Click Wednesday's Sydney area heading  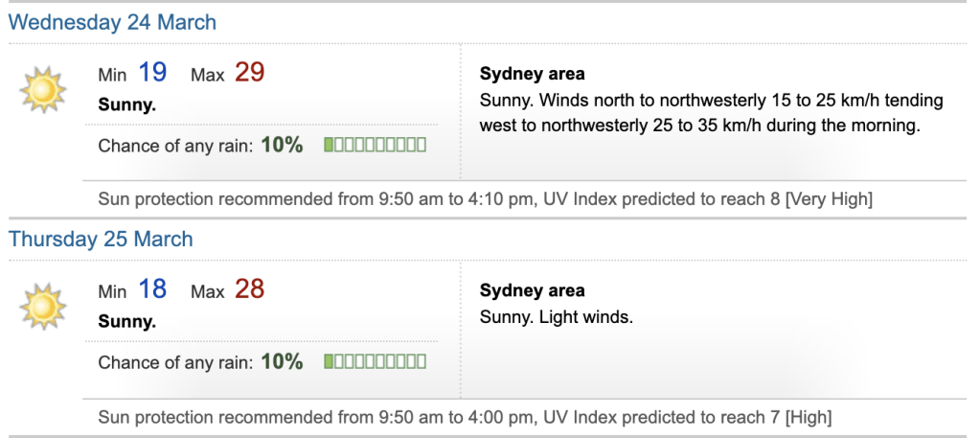coord(532,75)
